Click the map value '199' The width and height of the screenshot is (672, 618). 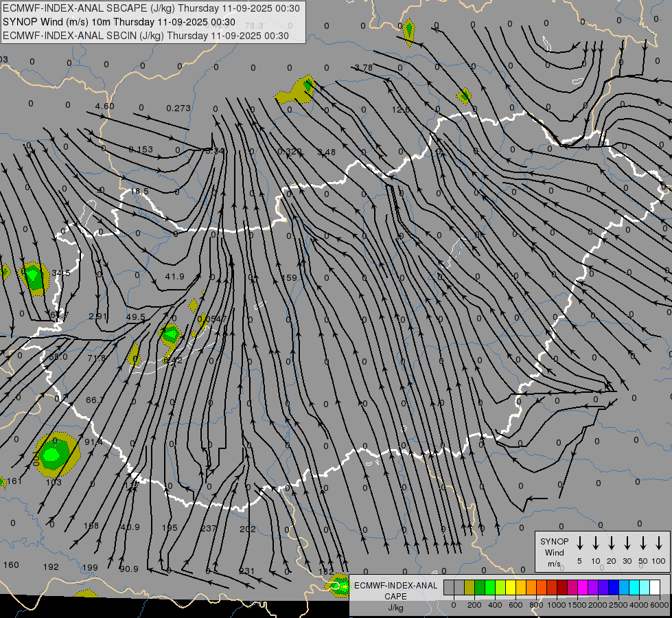pos(89,567)
